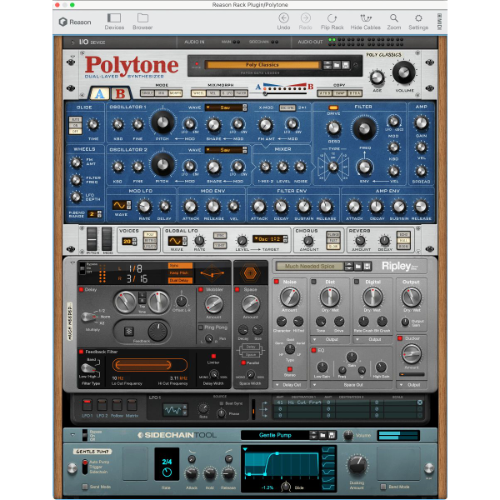Image resolution: width=500 pixels, height=500 pixels.
Task: Open Oscillator 1 wave selector showing Saw
Action: 226,107
